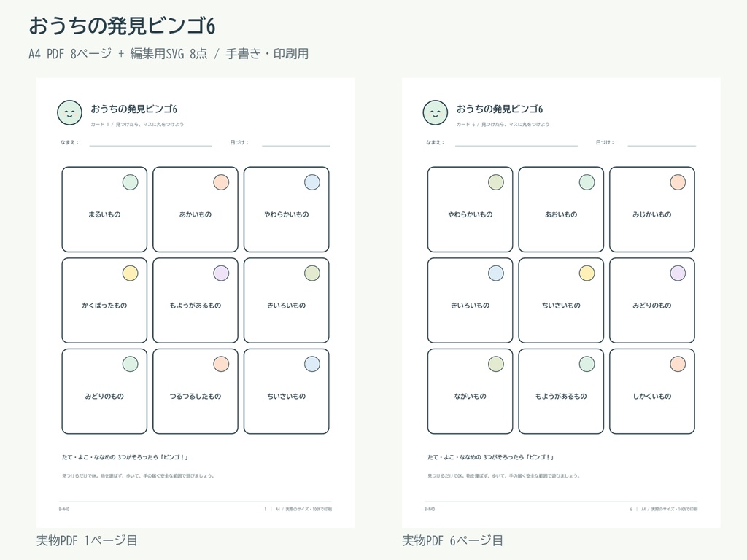Click the caption 実物PDF 1ページ目
Viewport: 747px width, 560px height.
[x=88, y=540]
